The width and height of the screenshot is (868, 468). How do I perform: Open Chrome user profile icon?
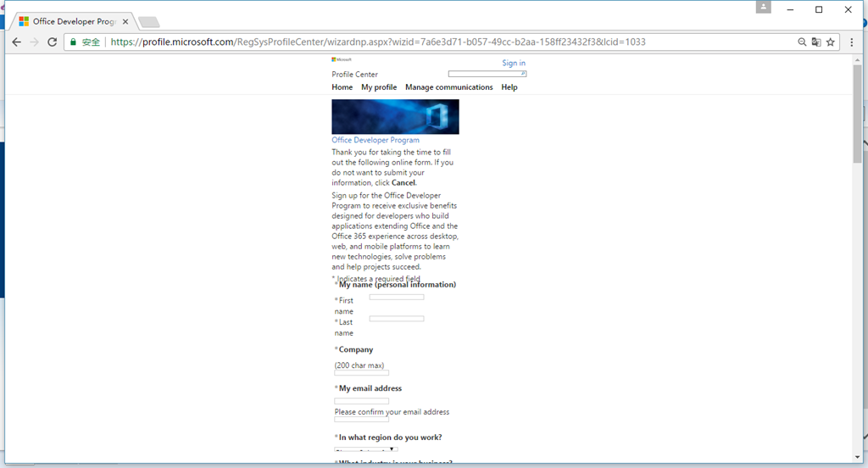click(764, 7)
